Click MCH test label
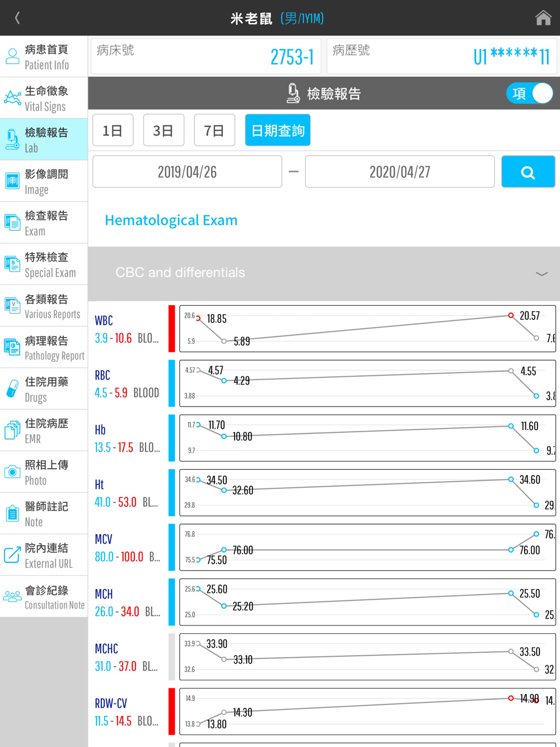This screenshot has height=747, width=560. [x=104, y=594]
